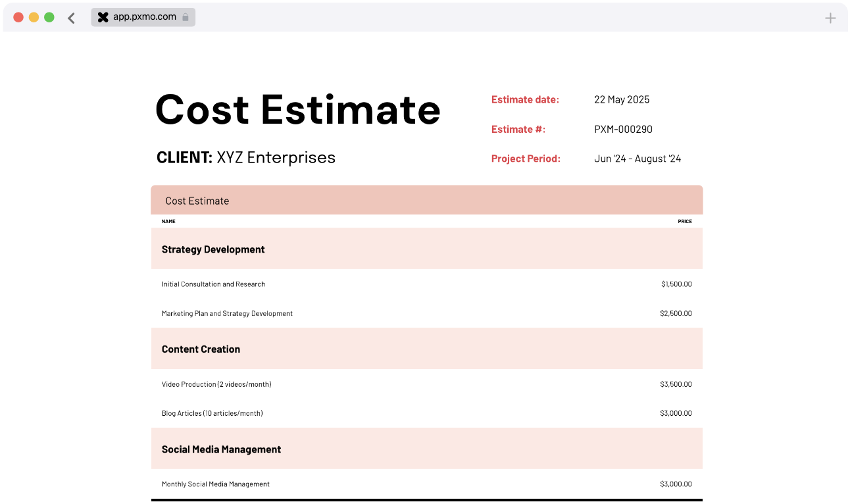Click the 22 May 2025 estimate date
This screenshot has width=850, height=504.
pos(621,100)
